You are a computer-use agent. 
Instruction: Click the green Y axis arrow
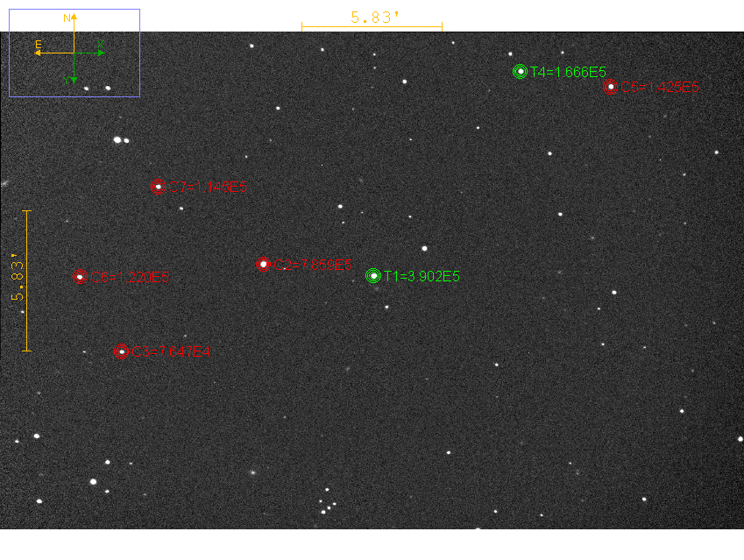(74, 79)
